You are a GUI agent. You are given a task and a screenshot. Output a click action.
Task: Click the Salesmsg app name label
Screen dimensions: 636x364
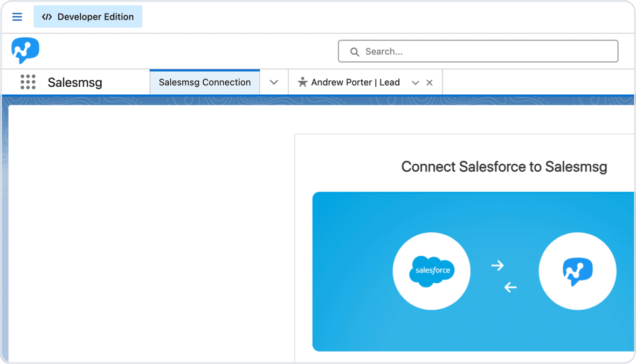coord(74,82)
